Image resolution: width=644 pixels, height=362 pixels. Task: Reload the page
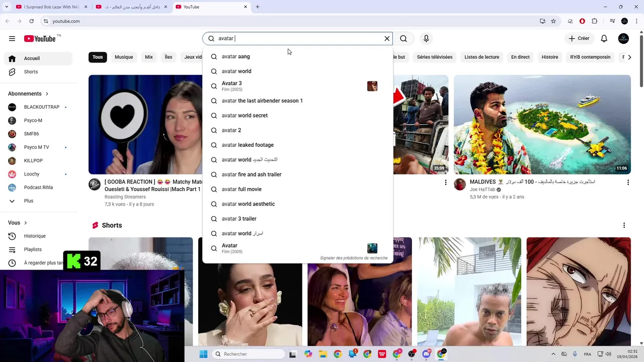[x=32, y=21]
